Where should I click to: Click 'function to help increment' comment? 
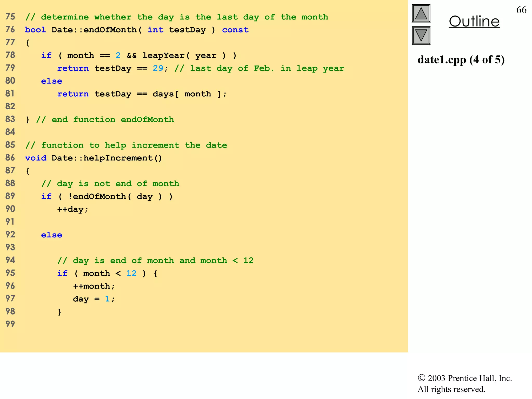coord(126,145)
